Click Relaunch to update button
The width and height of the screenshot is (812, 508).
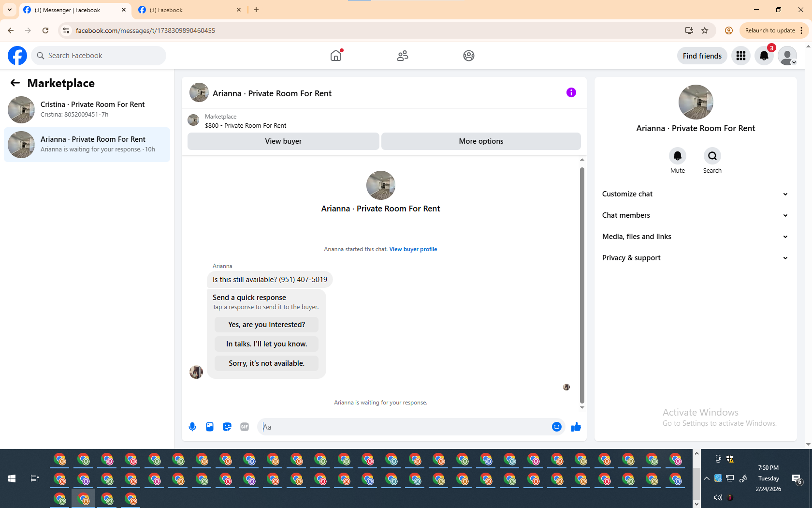tap(769, 30)
